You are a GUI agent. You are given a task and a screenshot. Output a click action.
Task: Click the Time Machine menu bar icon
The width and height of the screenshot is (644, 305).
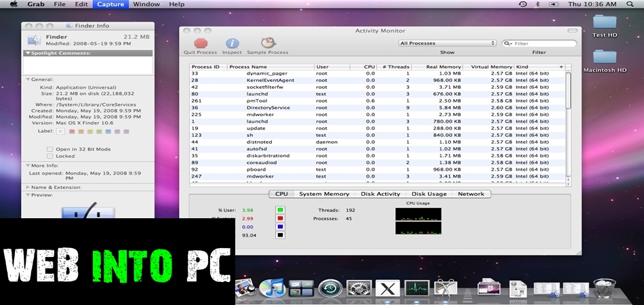pyautogui.click(x=523, y=4)
